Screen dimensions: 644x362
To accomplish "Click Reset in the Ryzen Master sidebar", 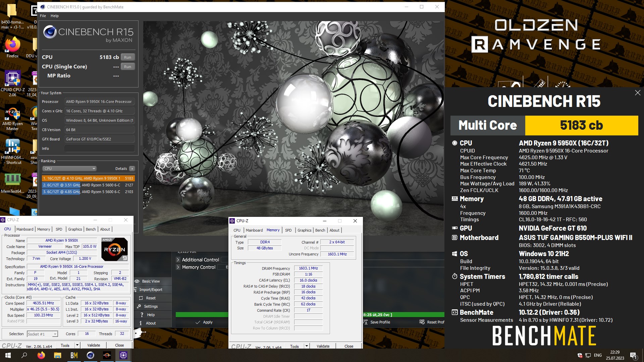I will click(x=151, y=298).
